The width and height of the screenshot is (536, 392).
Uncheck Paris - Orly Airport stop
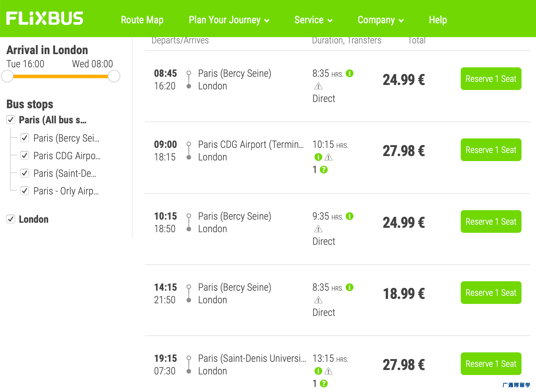(25, 191)
